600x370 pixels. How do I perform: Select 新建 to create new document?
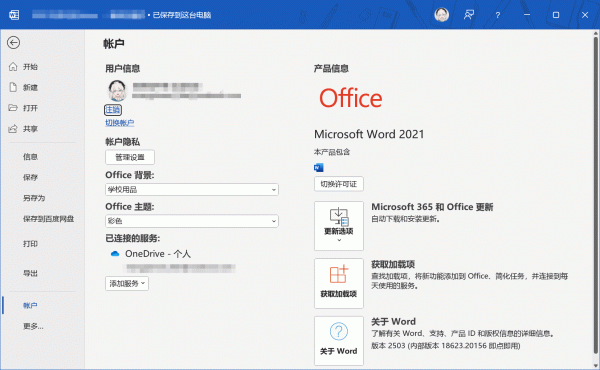tap(30, 88)
